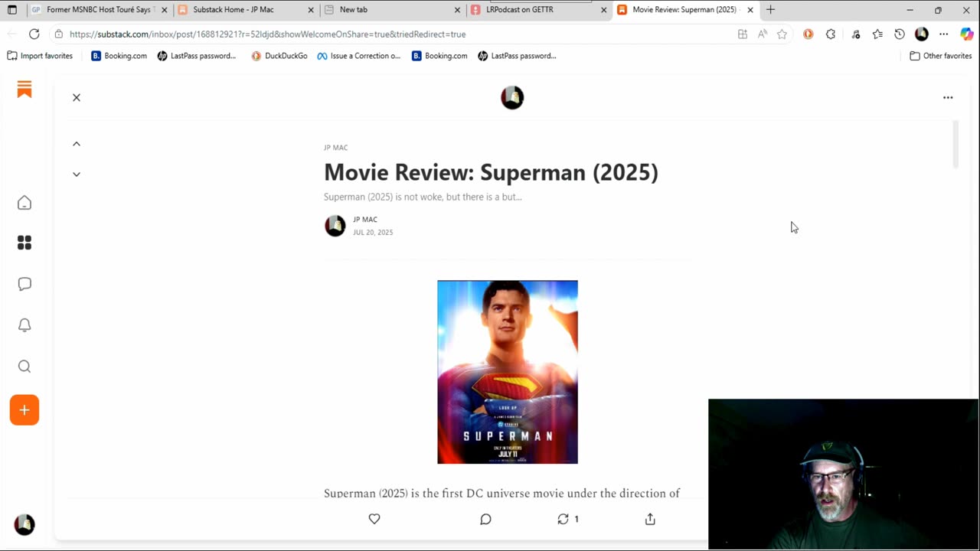980x551 pixels.
Task: Restack the post with the restack icon
Action: [563, 519]
